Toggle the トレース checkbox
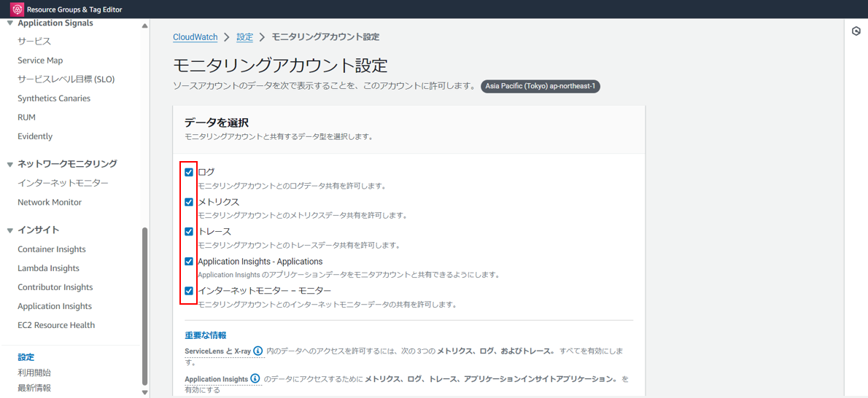 189,231
